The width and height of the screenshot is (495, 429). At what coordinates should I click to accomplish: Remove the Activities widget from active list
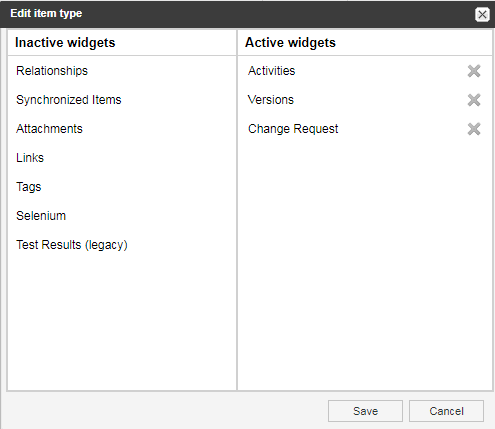[474, 71]
